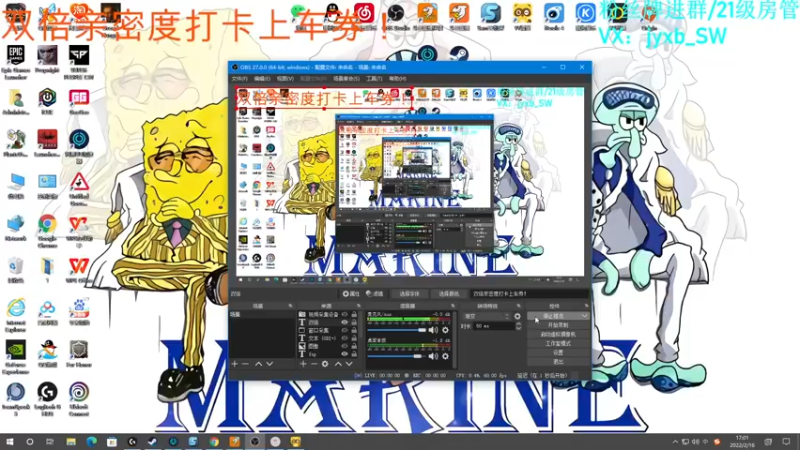Open the Edit menu in OBS
The image size is (800, 450).
[x=262, y=79]
